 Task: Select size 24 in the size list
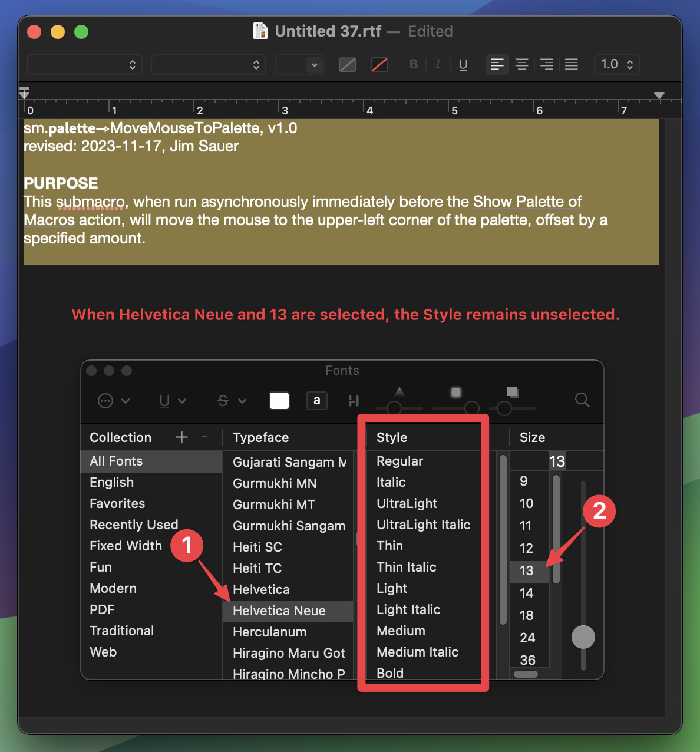click(530, 638)
